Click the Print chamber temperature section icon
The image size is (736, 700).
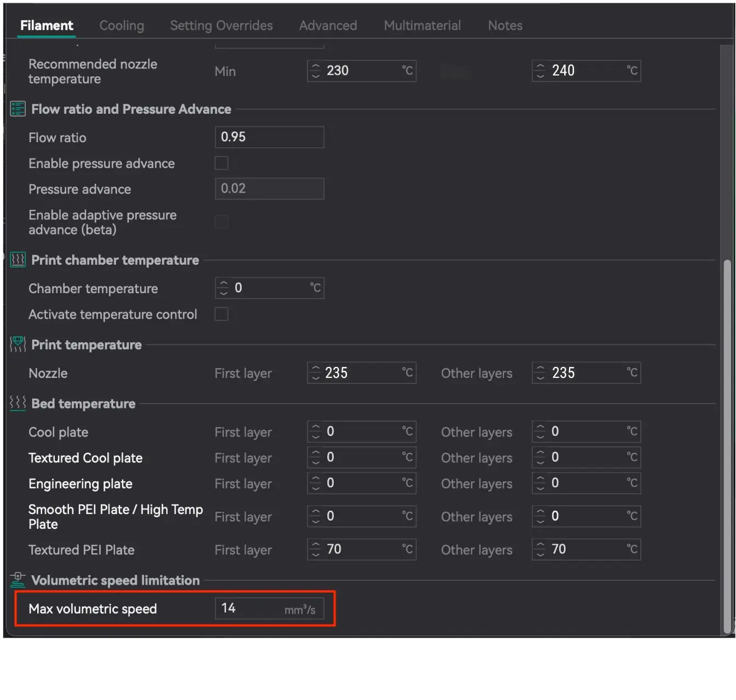[x=18, y=260]
